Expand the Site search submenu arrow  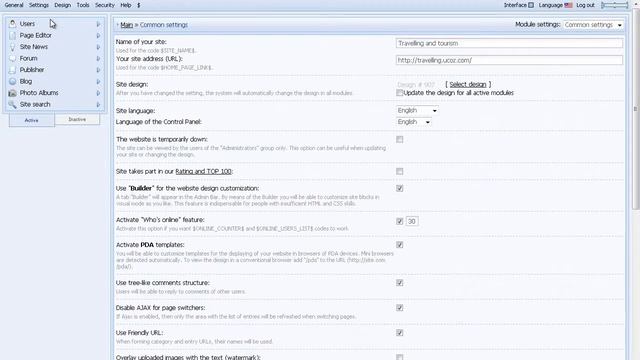pyautogui.click(x=98, y=104)
